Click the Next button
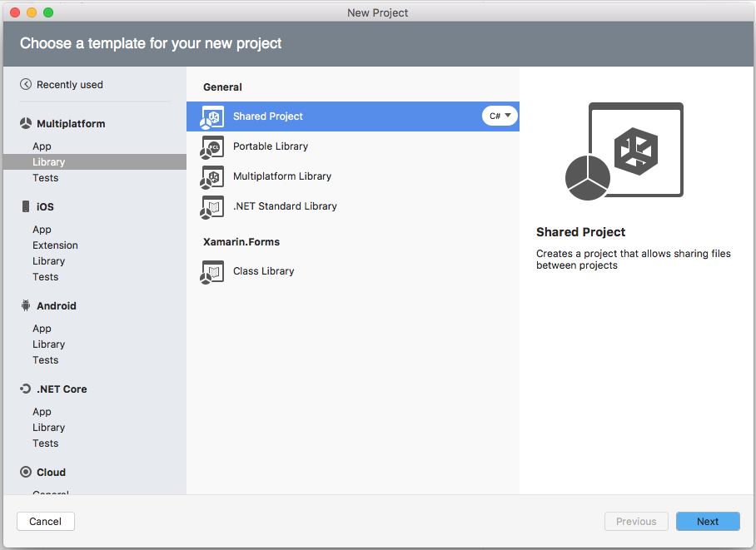Image resolution: width=756 pixels, height=550 pixels. 708,521
